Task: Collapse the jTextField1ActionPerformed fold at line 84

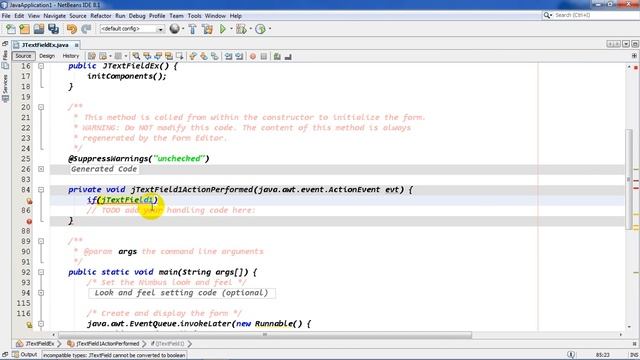Action: coord(41,189)
